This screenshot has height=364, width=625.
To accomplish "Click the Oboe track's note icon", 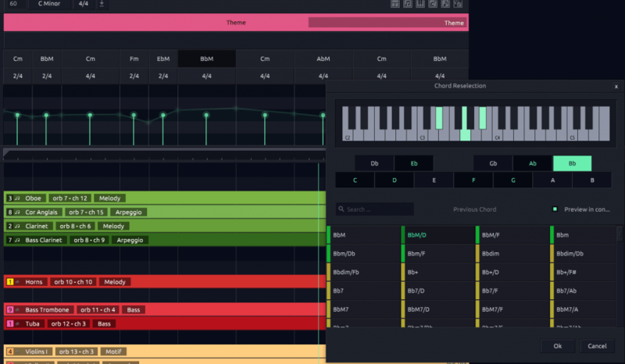I will pos(16,198).
